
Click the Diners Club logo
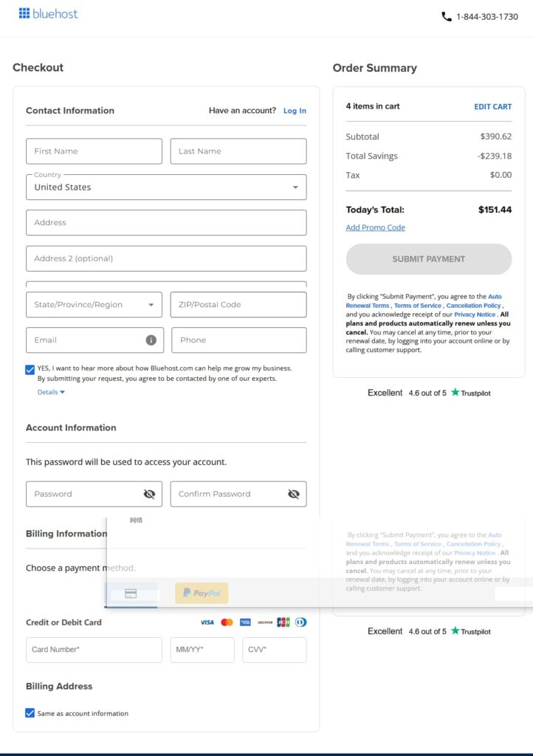pyautogui.click(x=300, y=622)
